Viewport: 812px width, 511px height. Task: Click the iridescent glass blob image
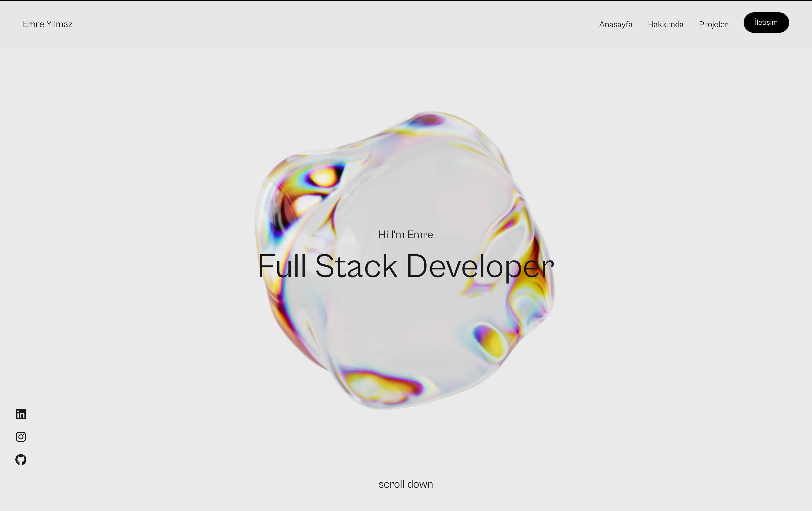tap(405, 260)
